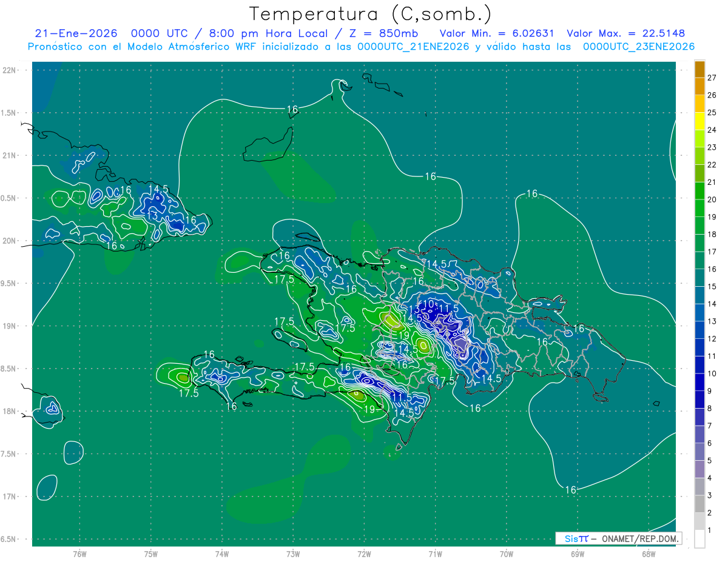728x562 pixels.
Task: Click the 19N latitude axis label
Action: [x=10, y=326]
